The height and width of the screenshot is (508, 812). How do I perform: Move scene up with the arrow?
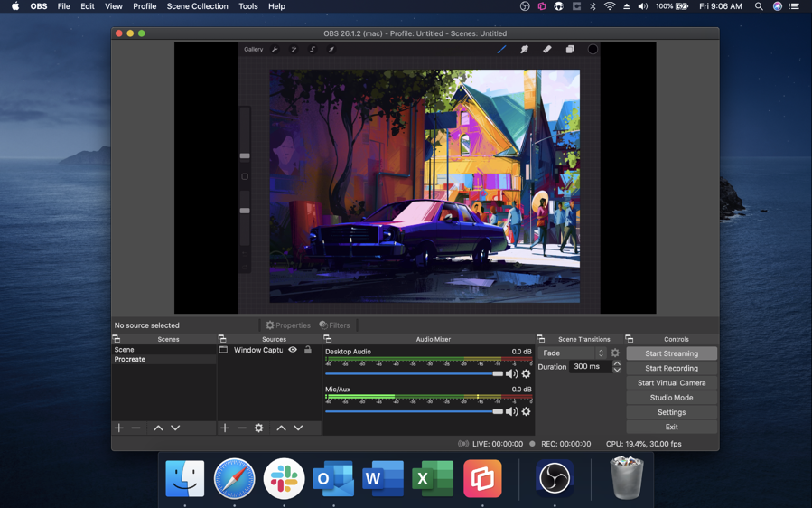point(158,428)
